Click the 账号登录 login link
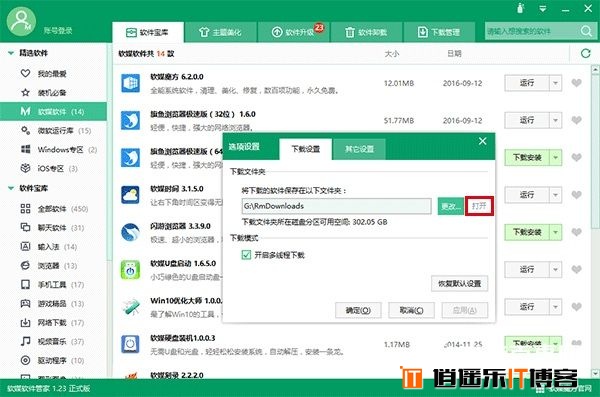The width and height of the screenshot is (600, 397). (x=58, y=31)
